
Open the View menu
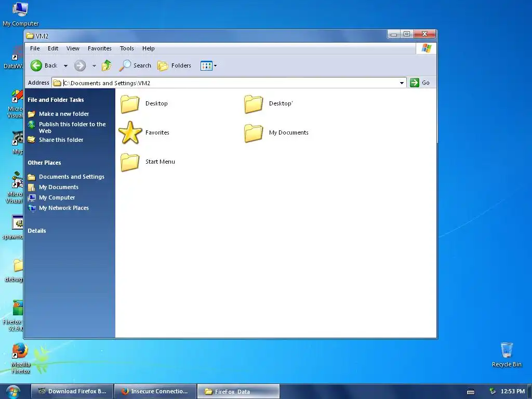click(73, 48)
